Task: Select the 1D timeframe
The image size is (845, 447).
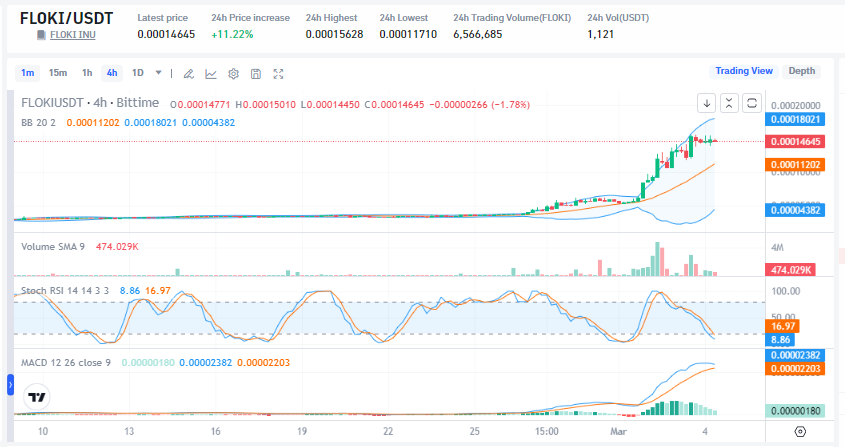Action: [138, 73]
